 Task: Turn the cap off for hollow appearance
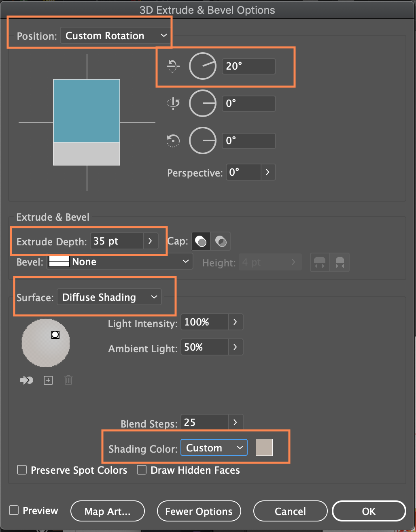click(x=221, y=242)
